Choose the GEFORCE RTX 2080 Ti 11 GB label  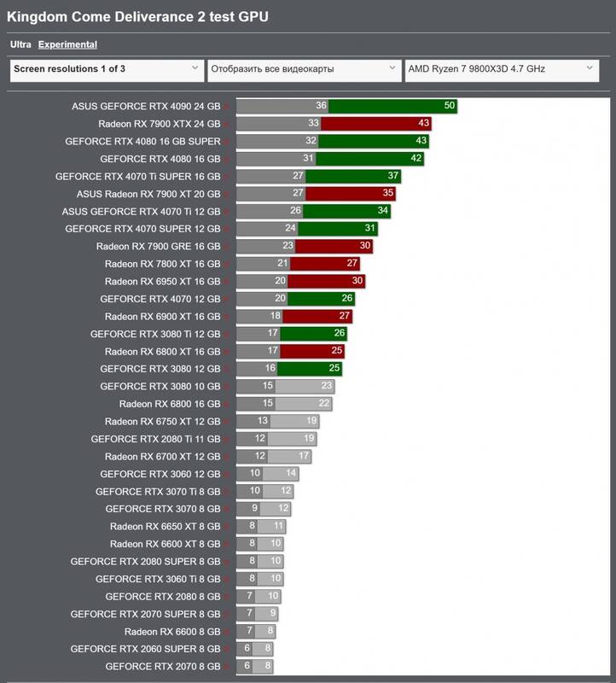[155, 439]
